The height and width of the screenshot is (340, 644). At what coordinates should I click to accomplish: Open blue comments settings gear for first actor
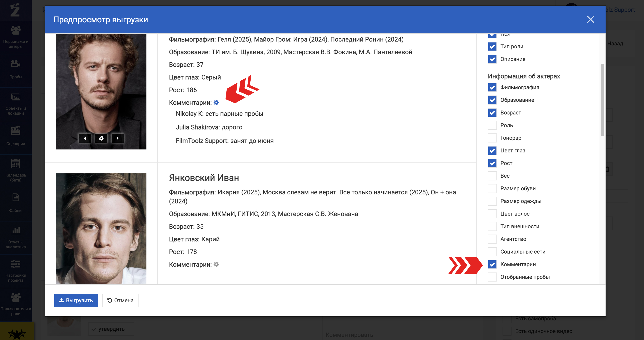(x=216, y=102)
